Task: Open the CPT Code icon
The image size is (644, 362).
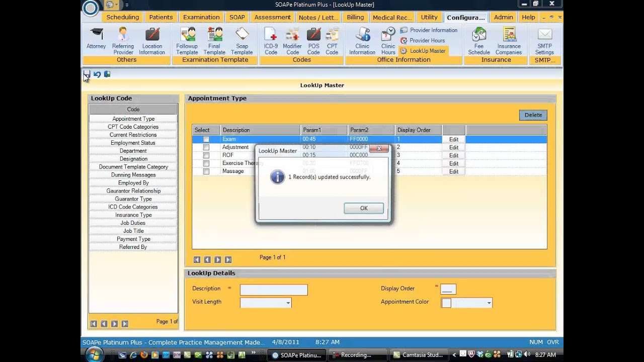Action: [332, 41]
